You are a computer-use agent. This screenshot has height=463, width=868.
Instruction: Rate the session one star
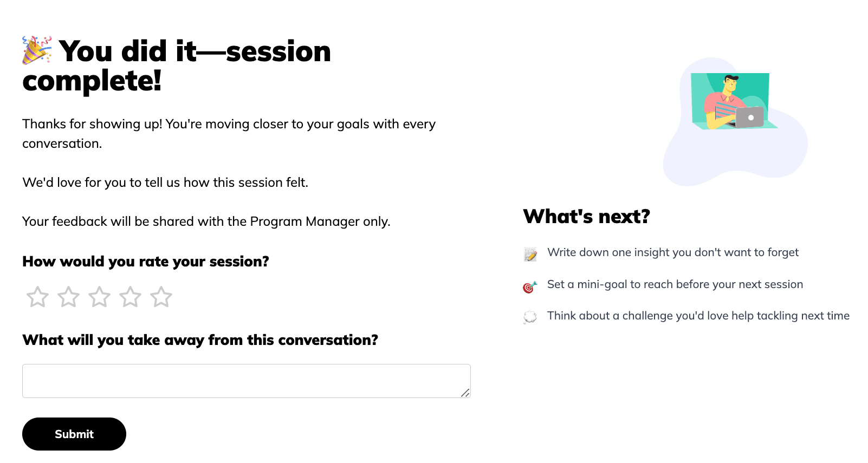[37, 297]
